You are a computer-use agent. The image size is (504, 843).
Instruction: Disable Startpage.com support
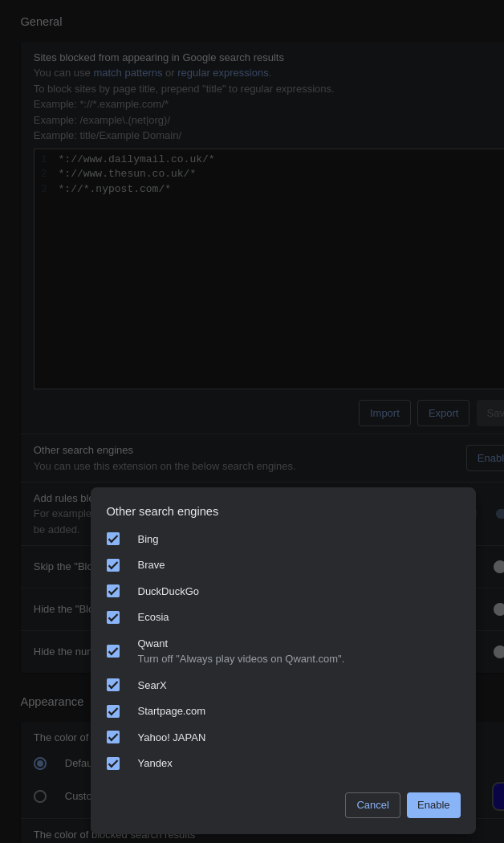113,711
